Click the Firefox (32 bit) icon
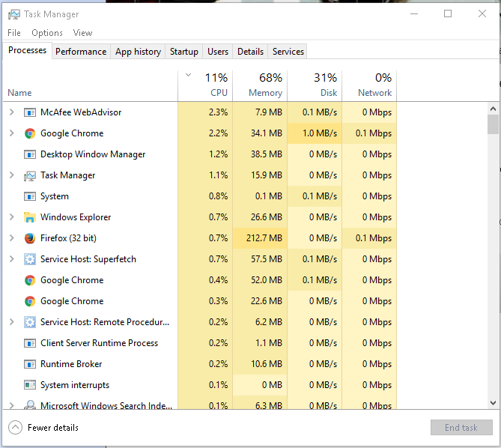 click(30, 238)
